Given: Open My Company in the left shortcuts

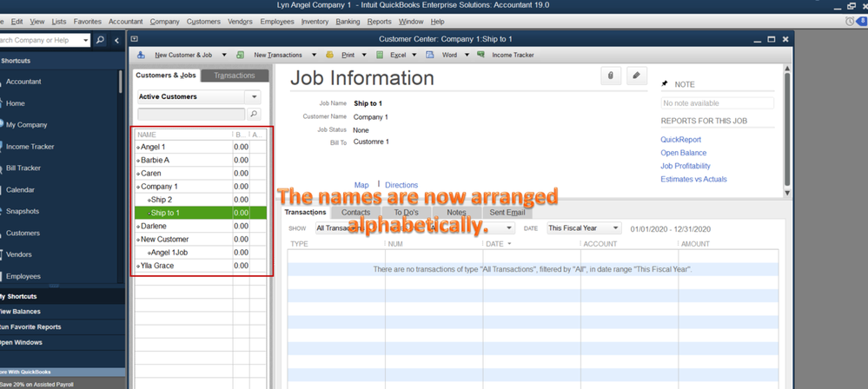Looking at the screenshot, I should 26,125.
